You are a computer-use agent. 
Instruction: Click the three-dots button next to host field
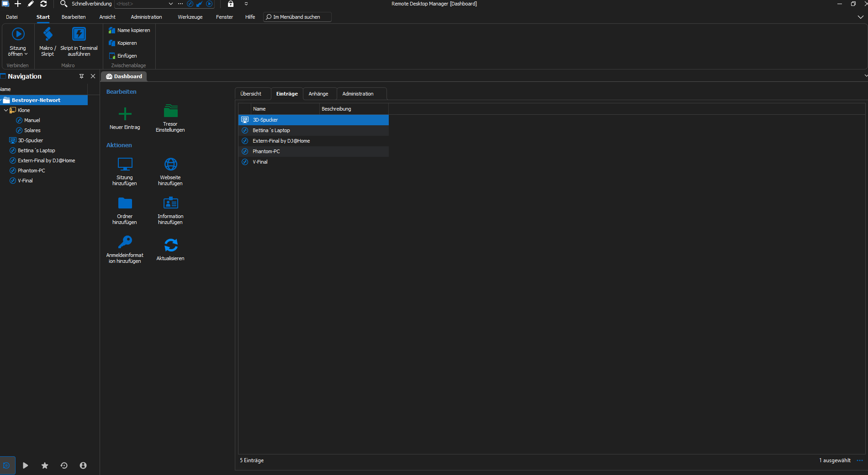180,4
